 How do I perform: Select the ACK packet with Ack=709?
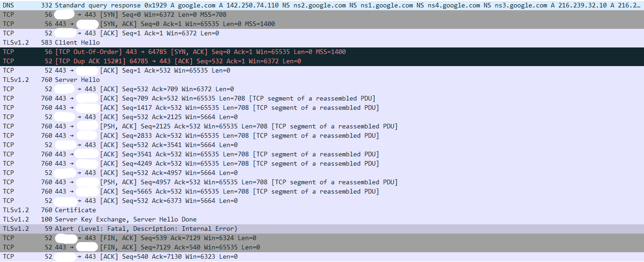[x=322, y=89]
